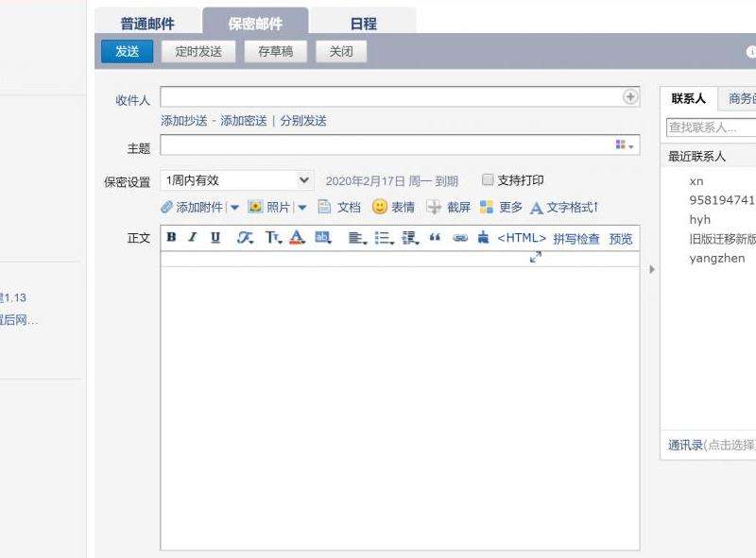The width and height of the screenshot is (756, 558).
Task: Enable the 支持打印 checkbox
Action: pyautogui.click(x=489, y=180)
